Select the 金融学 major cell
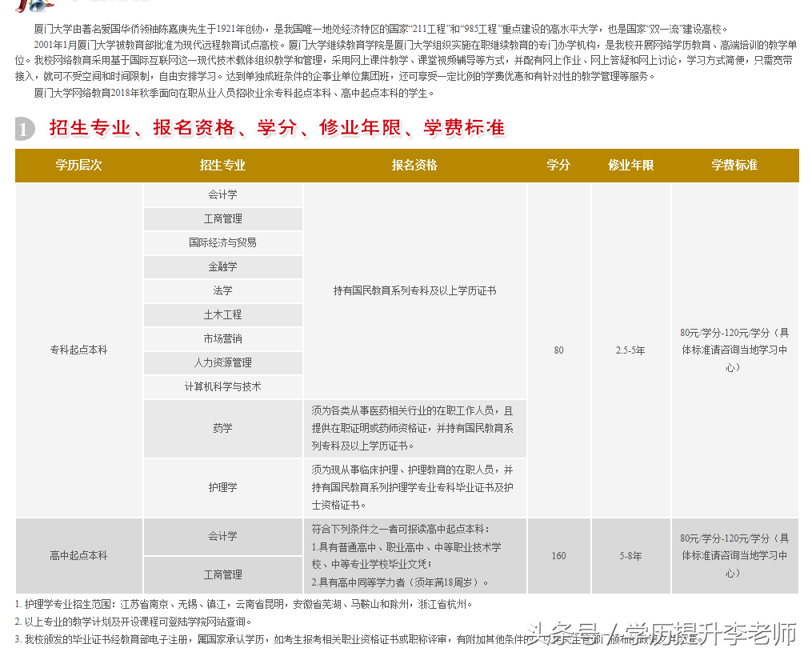This screenshot has height=656, width=812. (x=222, y=266)
